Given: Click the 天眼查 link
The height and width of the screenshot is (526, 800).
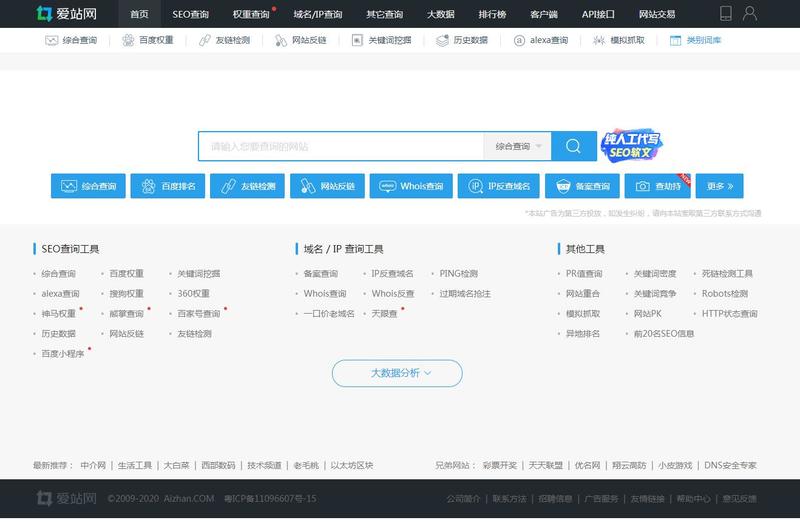Looking at the screenshot, I should (x=384, y=314).
